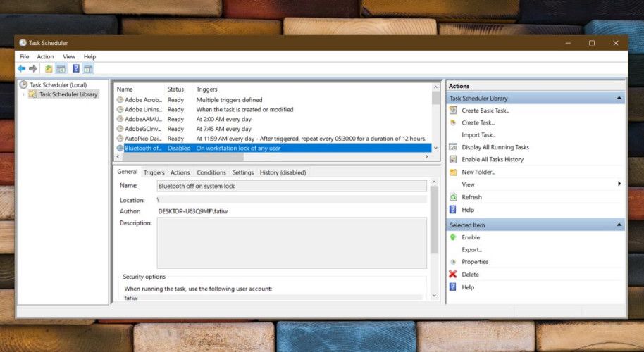The image size is (644, 352).
Task: Click the red Delete X icon
Action: [x=453, y=275]
